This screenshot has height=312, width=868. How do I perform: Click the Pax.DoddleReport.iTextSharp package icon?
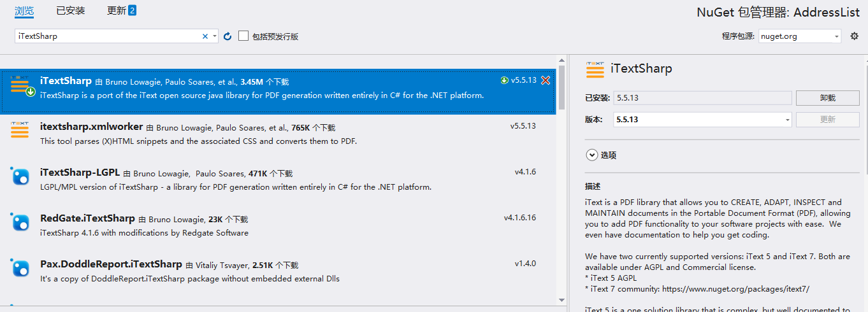coord(20,267)
